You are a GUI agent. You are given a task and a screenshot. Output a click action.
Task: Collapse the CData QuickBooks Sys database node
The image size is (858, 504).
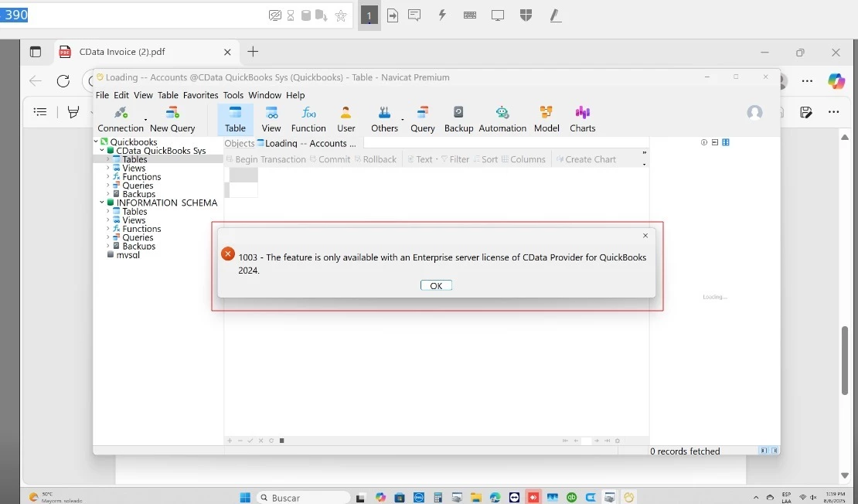click(102, 151)
